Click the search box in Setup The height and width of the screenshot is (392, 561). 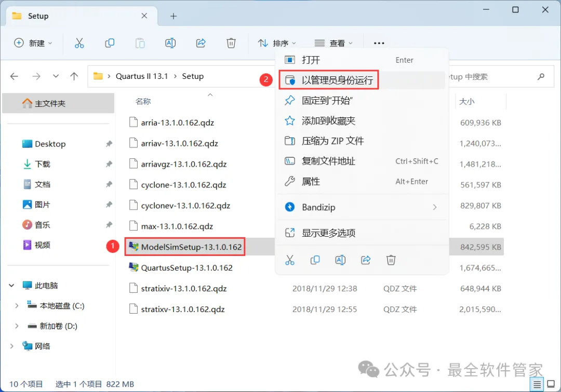click(501, 76)
